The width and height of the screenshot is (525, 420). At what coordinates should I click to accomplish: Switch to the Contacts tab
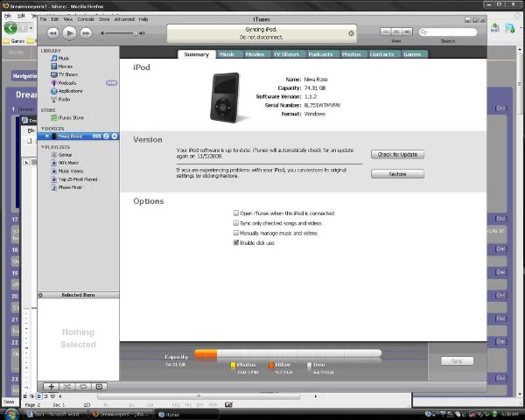[381, 54]
